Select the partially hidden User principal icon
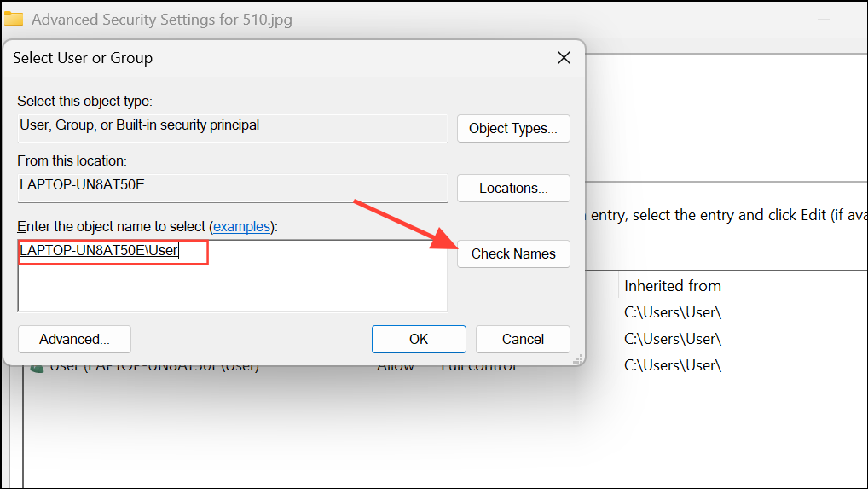This screenshot has height=489, width=868. 37,369
